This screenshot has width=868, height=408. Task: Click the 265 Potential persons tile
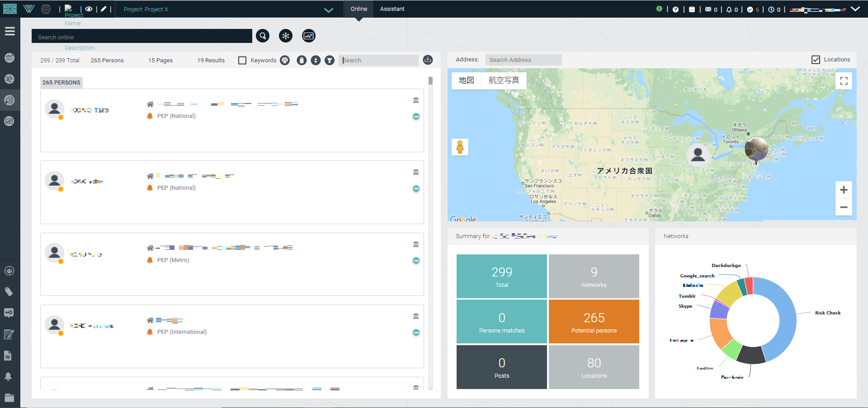point(594,322)
